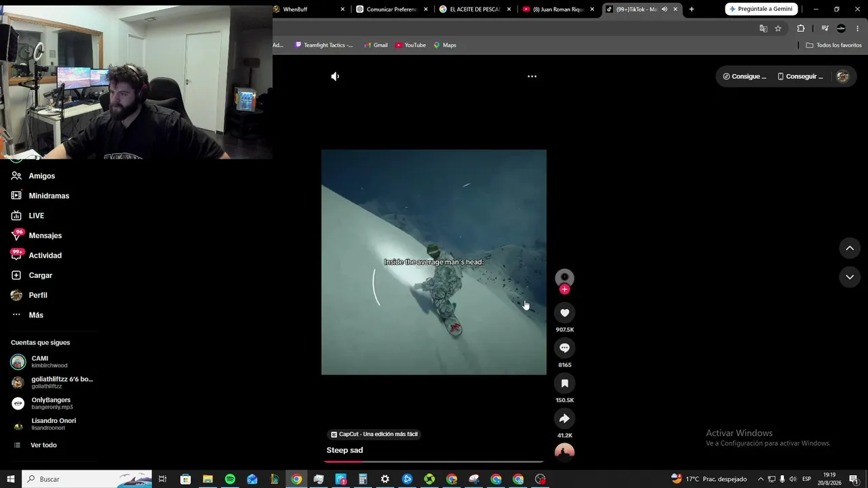
Task: Open the ESP language indicator
Action: pyautogui.click(x=807, y=479)
